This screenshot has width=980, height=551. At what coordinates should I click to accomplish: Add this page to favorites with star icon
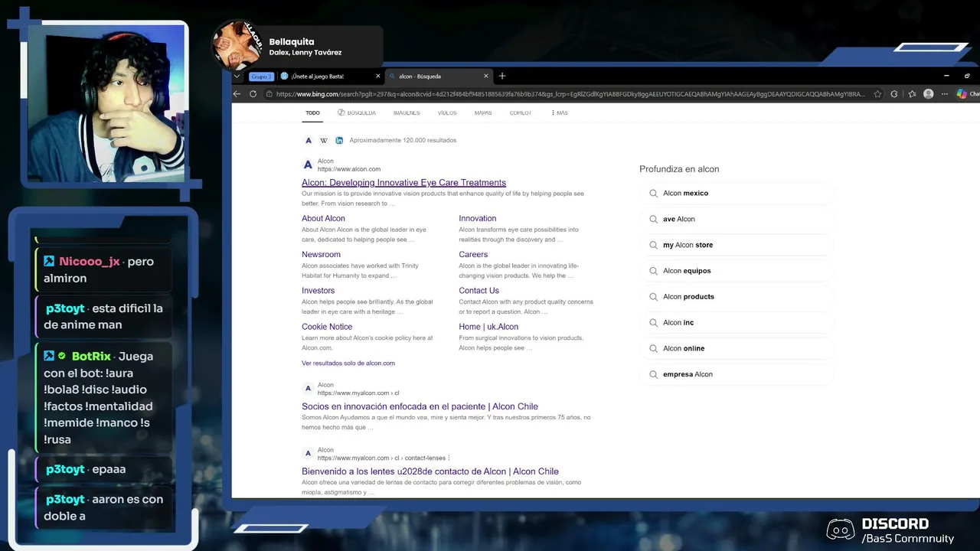877,94
